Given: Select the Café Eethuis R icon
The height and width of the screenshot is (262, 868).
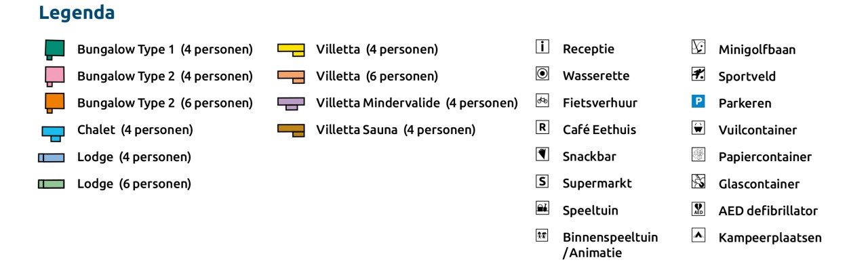Looking at the screenshot, I should (x=542, y=127).
